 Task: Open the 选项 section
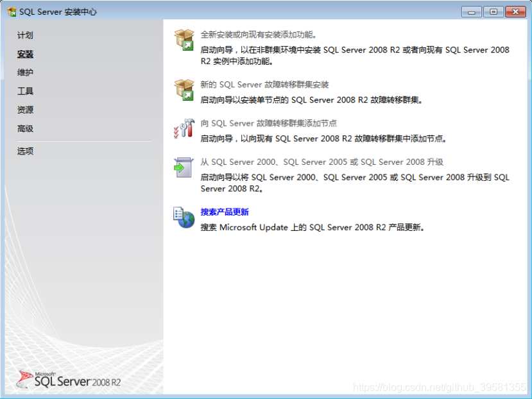tap(25, 151)
